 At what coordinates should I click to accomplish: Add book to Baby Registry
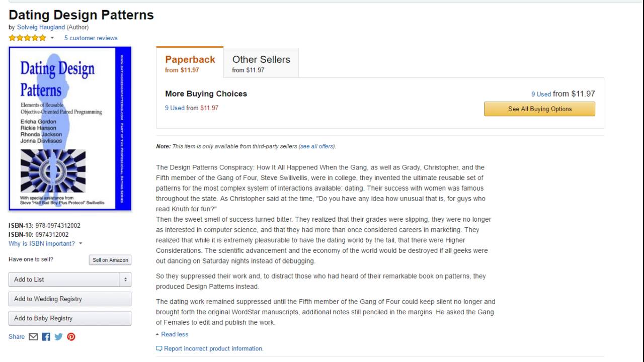pyautogui.click(x=70, y=318)
